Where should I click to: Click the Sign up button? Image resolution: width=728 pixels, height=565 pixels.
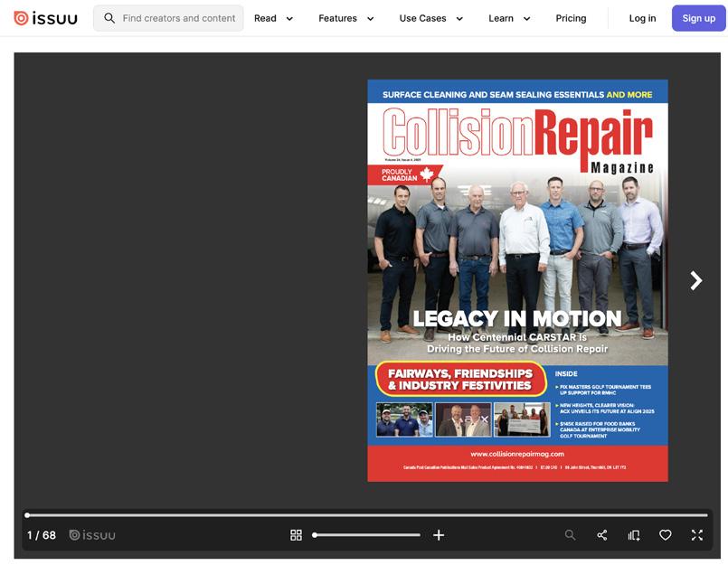point(699,18)
